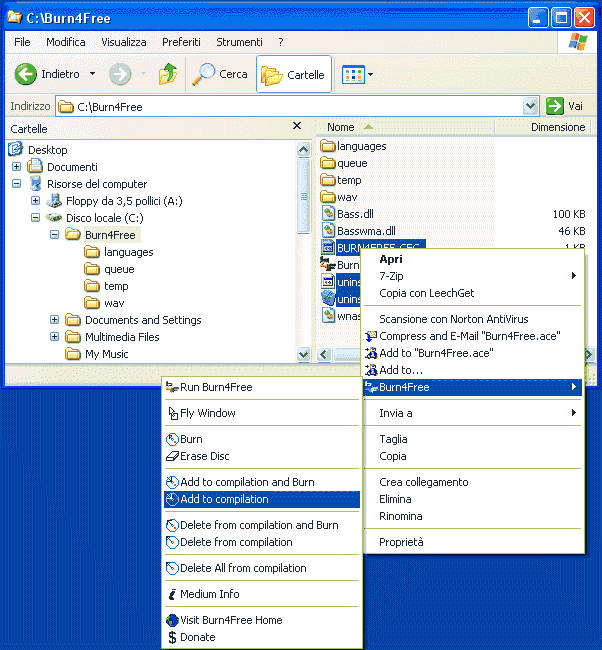Click Visit Burn4Free Home globe icon
This screenshot has height=650, width=602.
pyautogui.click(x=172, y=620)
